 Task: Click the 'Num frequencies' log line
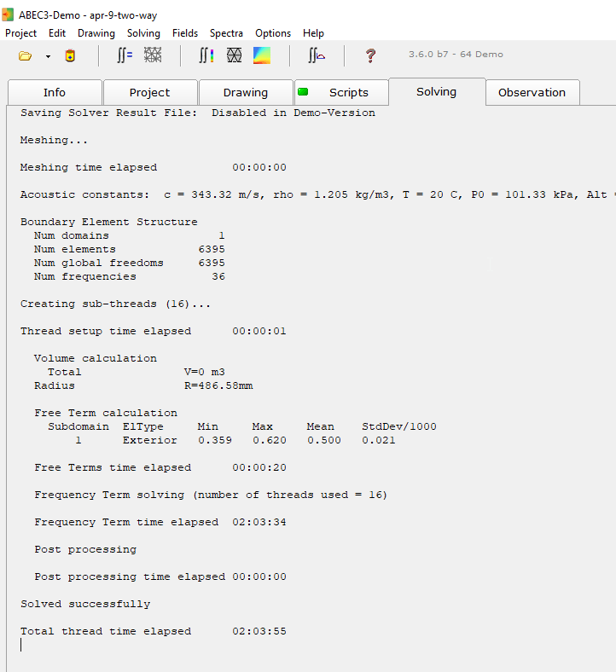coord(130,276)
